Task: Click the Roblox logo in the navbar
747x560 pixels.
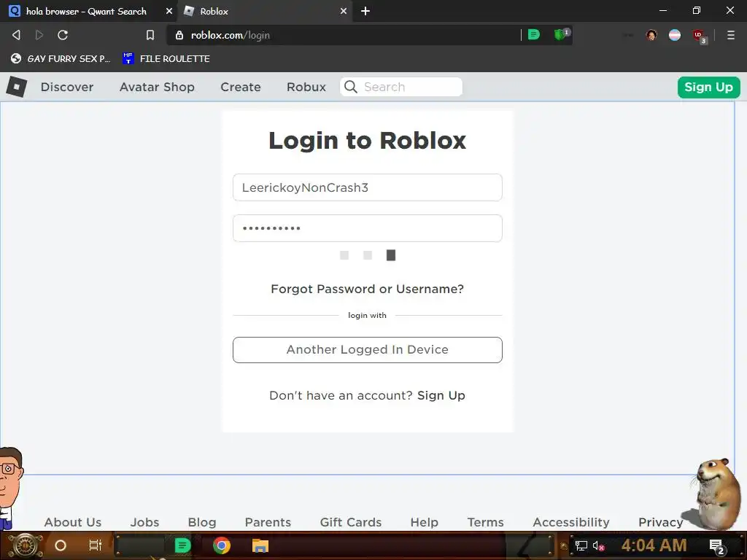Action: pos(17,87)
